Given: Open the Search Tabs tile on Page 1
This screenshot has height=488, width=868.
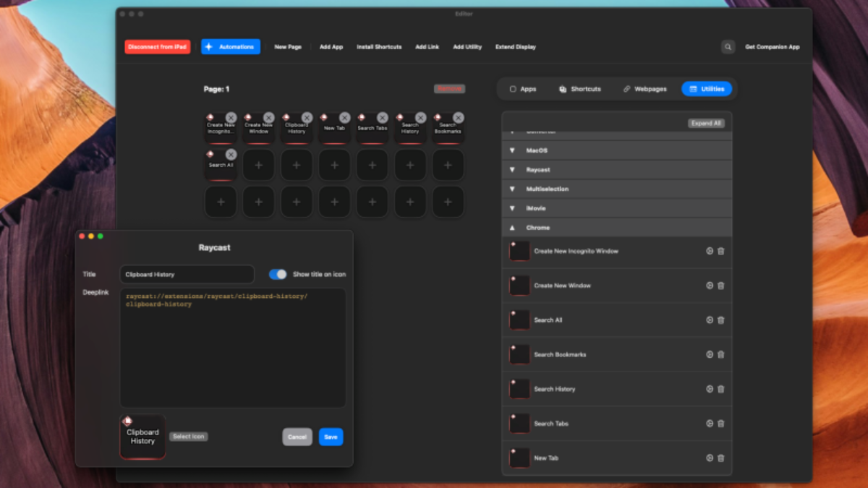Looking at the screenshot, I should pos(373,129).
